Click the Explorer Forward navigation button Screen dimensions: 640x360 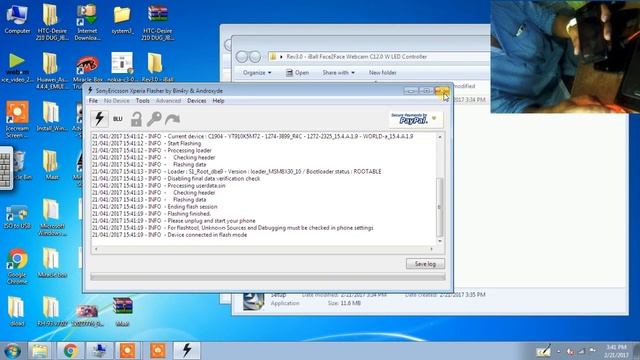tap(255, 57)
